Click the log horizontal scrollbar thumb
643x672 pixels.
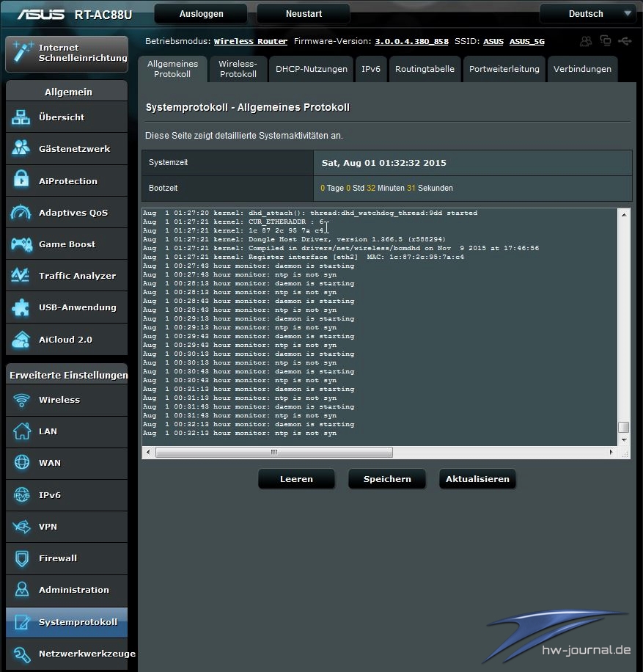(x=274, y=452)
